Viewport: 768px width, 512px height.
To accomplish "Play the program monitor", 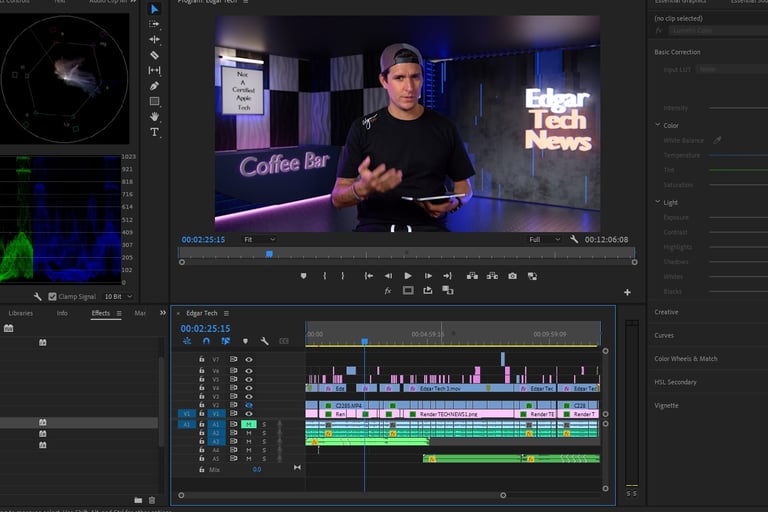I will (x=408, y=276).
